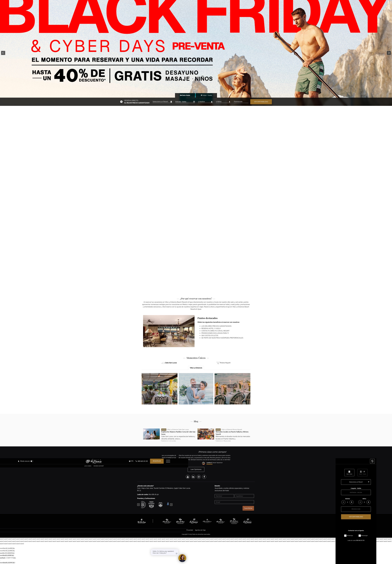Open blog post Mercados Locales en Puerto Vallarta
The width and height of the screenshot is (392, 564).
pos(232,433)
